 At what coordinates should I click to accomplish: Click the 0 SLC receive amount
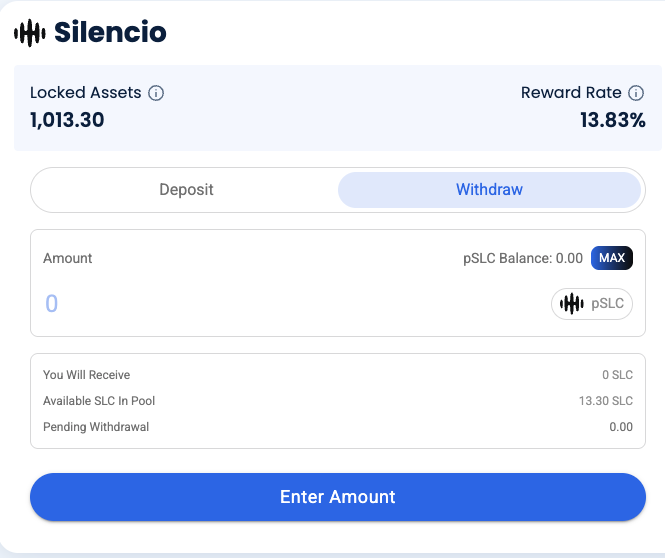coord(617,375)
